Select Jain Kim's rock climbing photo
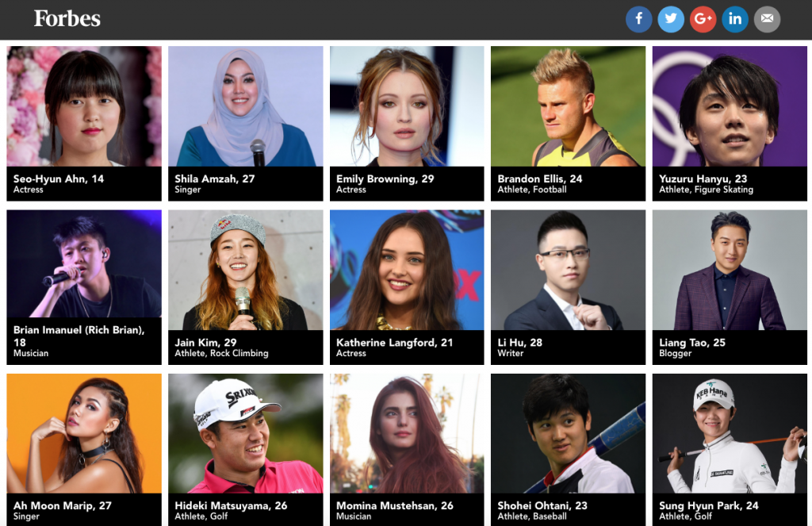812x526 pixels. pos(246,270)
